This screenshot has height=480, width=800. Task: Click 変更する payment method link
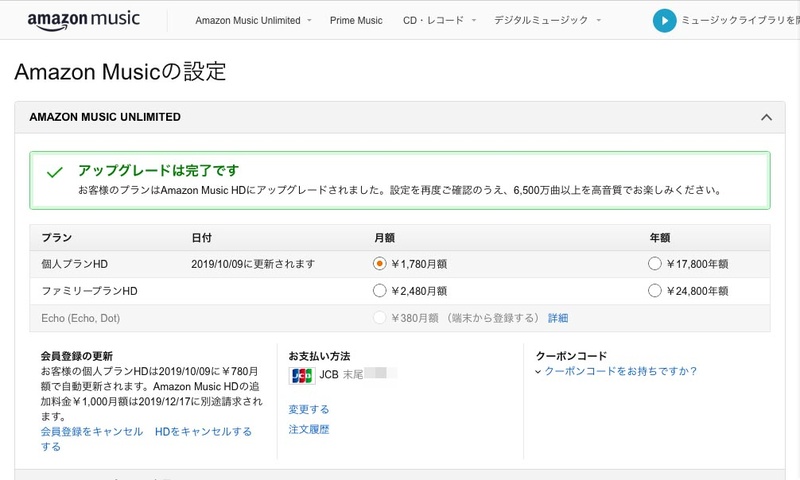[309, 409]
